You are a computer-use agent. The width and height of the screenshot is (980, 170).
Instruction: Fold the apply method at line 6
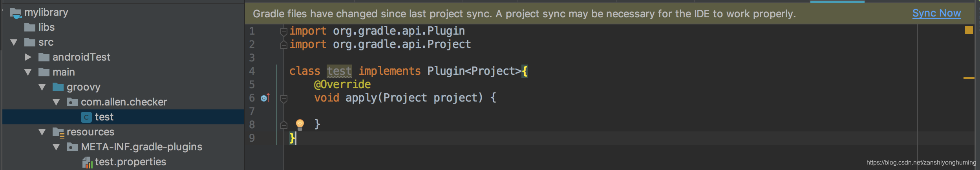click(284, 98)
